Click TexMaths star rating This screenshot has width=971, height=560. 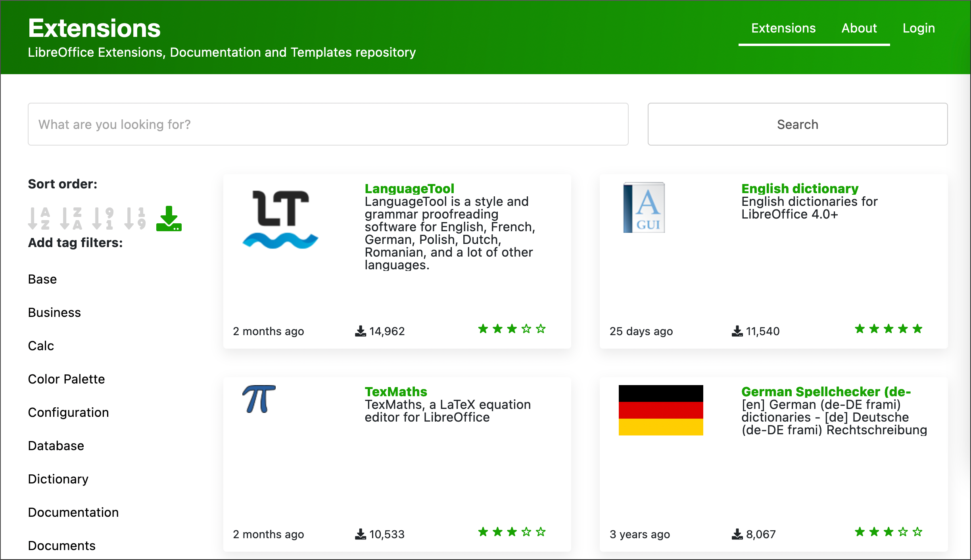point(512,532)
